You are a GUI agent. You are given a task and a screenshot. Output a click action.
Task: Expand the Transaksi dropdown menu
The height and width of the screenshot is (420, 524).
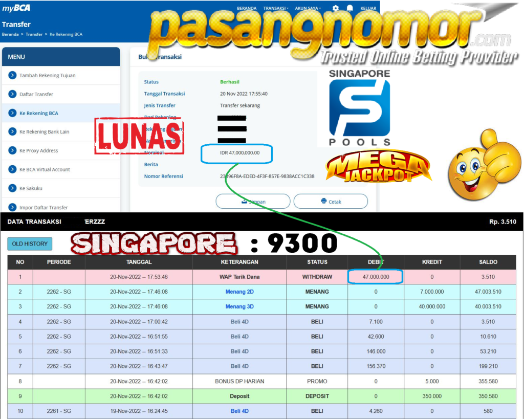coord(276,8)
